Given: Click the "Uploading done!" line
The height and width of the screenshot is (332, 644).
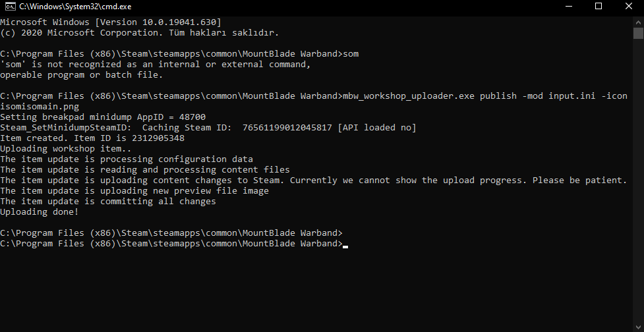Looking at the screenshot, I should coord(40,212).
